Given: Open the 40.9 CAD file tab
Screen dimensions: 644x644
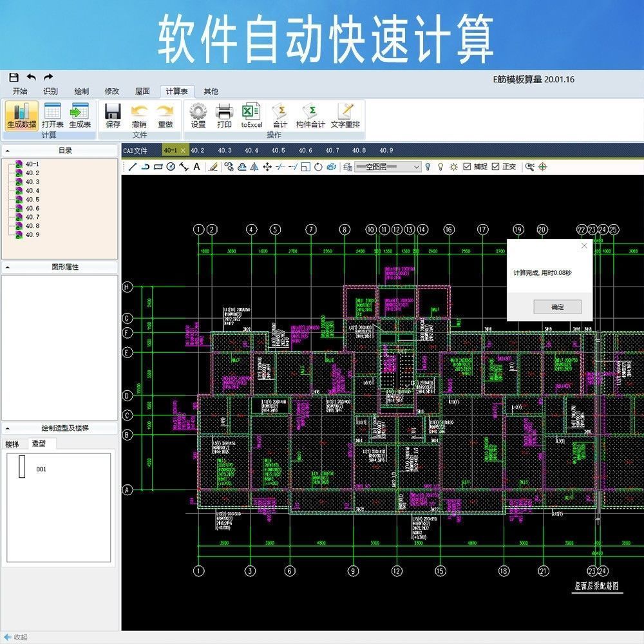Looking at the screenshot, I should tap(386, 150).
